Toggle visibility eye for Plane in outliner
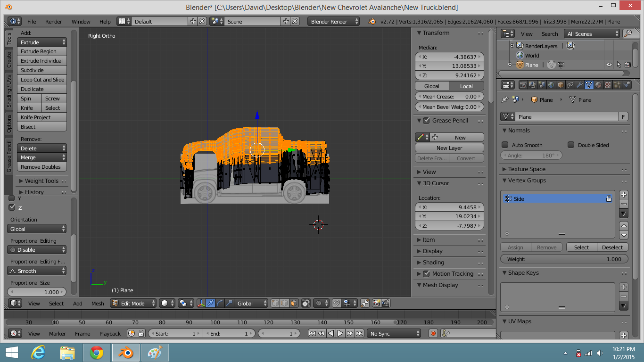Image resolution: width=644 pixels, height=362 pixels. tap(609, 65)
